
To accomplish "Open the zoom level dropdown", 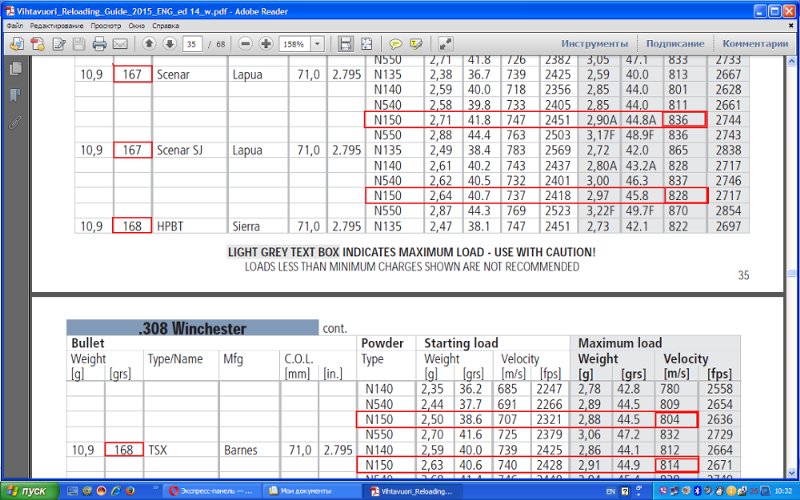I will point(318,44).
